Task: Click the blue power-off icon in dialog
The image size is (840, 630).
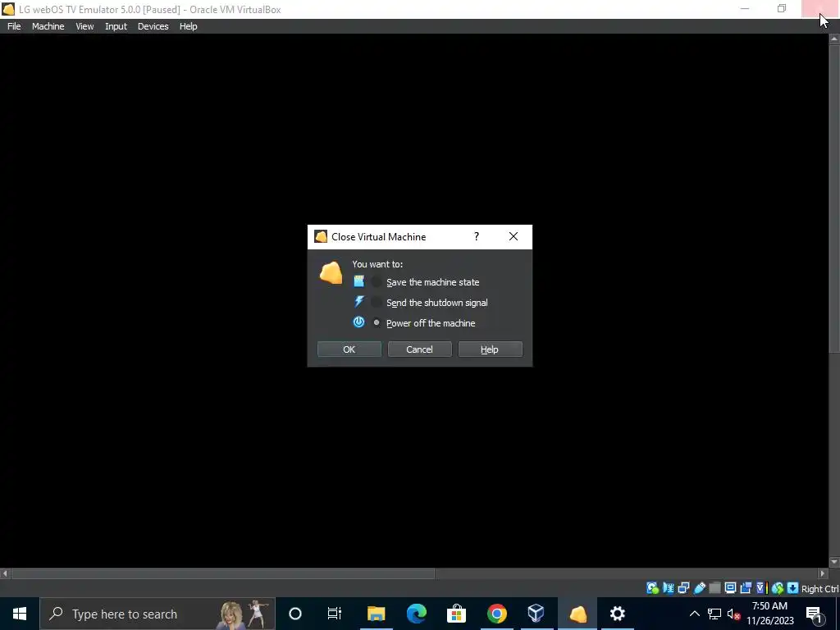Action: pyautogui.click(x=359, y=322)
